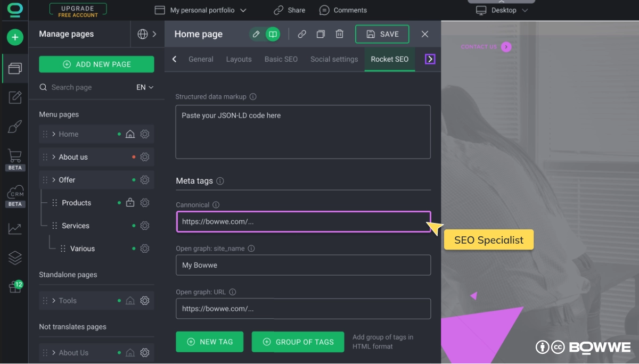Screen dimensions: 639x364
Task: Toggle green status dot on Home row
Action: point(119,134)
